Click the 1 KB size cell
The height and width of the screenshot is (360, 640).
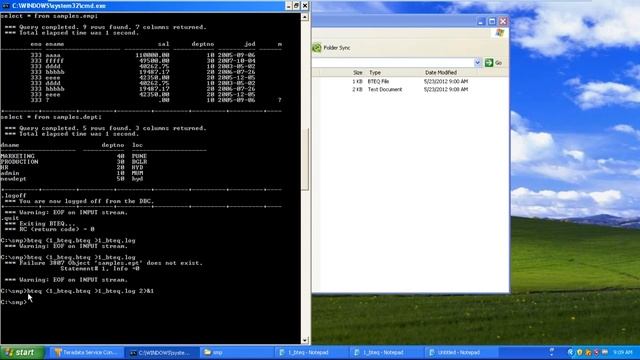click(358, 82)
